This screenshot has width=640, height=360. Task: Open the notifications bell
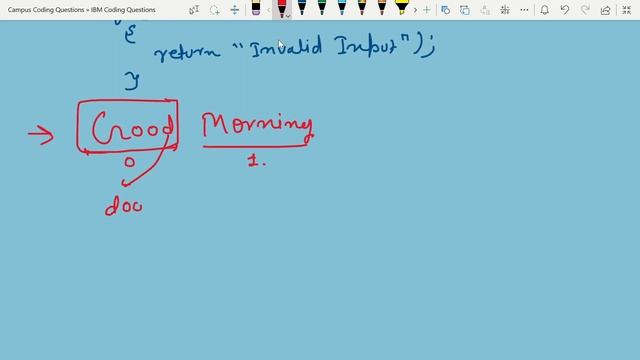544,10
